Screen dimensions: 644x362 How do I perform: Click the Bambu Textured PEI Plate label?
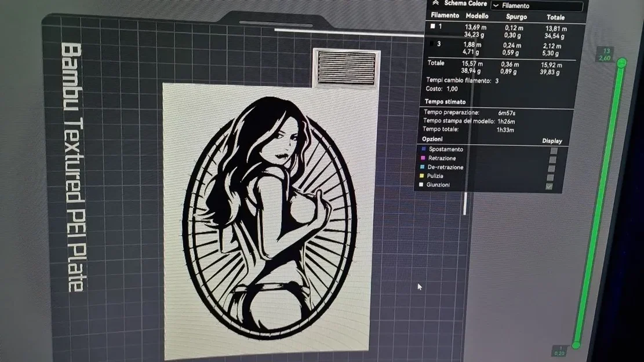tap(75, 167)
